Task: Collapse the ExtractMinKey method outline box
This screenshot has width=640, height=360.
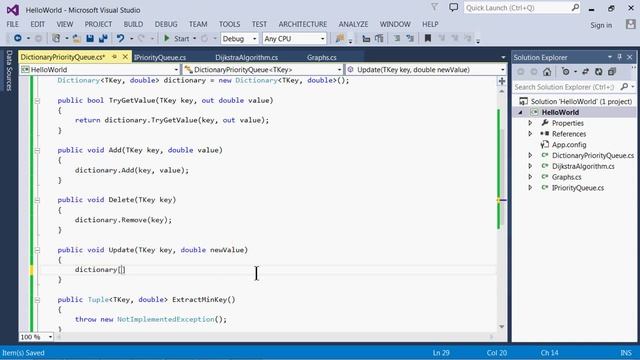Action: [37, 300]
